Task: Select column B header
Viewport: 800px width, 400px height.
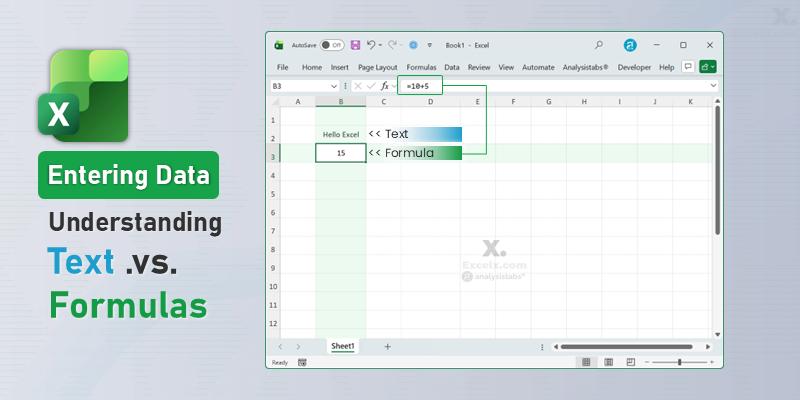Action: pos(341,102)
